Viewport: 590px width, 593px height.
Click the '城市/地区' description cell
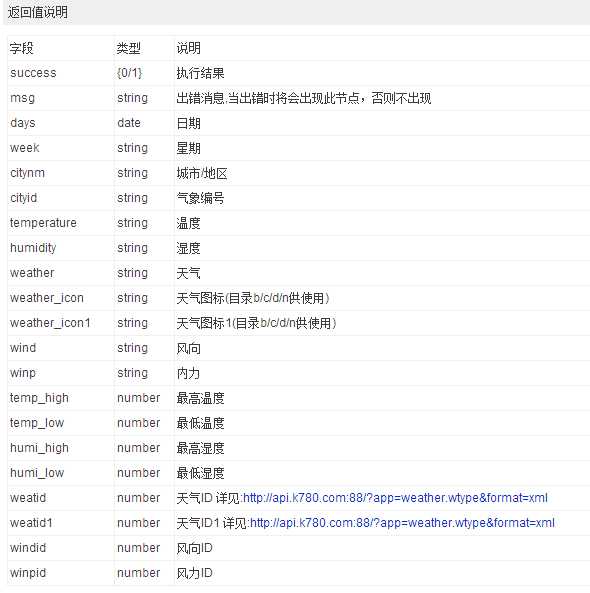(x=202, y=173)
